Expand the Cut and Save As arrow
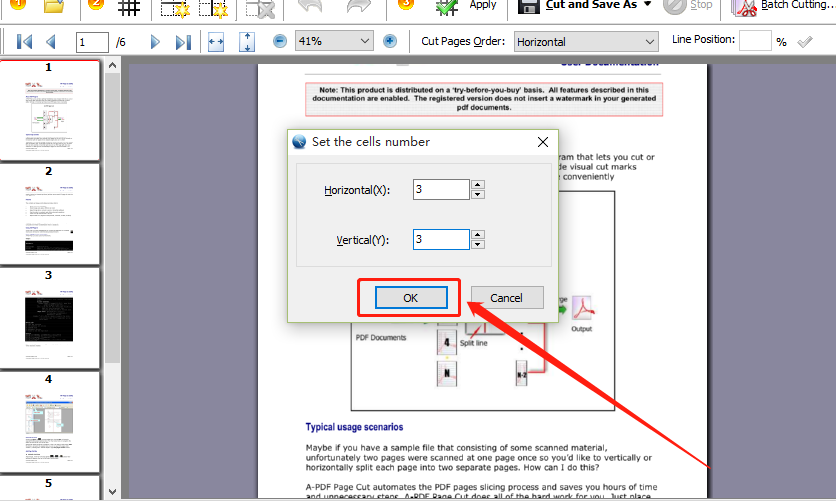This screenshot has height=501, width=836. click(647, 4)
